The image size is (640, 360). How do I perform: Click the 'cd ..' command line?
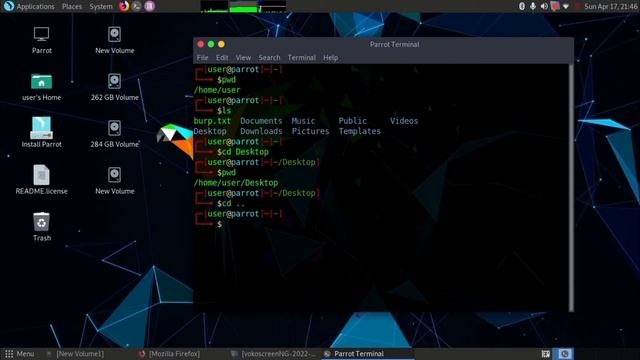coord(233,203)
